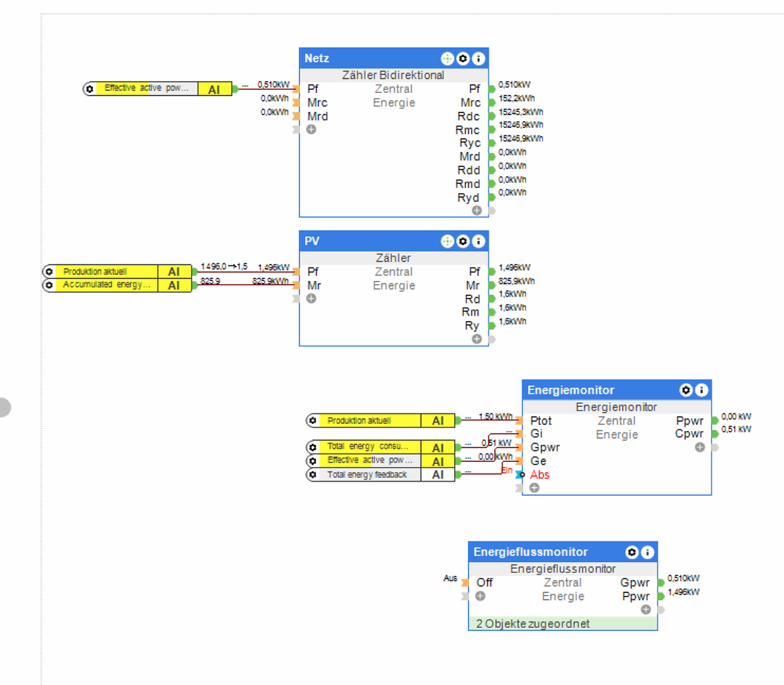Image resolution: width=784 pixels, height=685 pixels.
Task: Click the Ry output label on PV
Action: [472, 326]
